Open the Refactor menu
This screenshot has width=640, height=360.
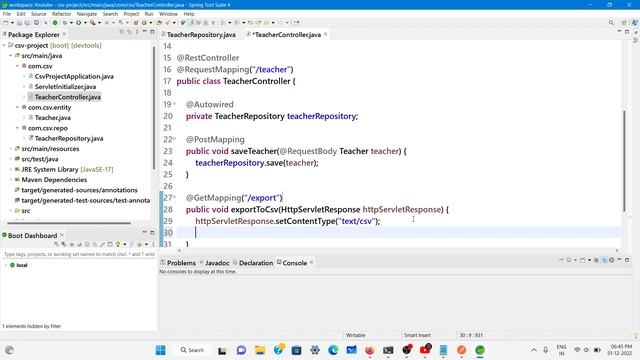[x=62, y=14]
